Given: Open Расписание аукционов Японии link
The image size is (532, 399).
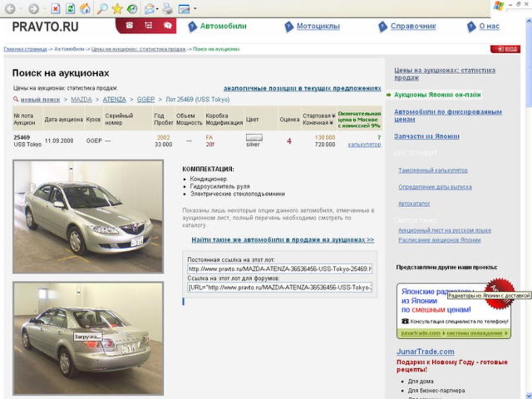Looking at the screenshot, I should tap(440, 240).
